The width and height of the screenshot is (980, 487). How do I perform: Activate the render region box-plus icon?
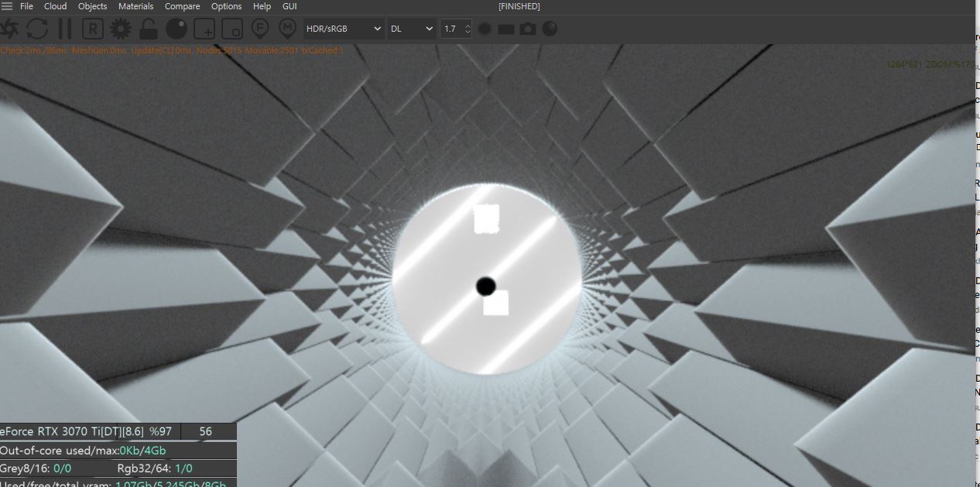click(x=204, y=29)
